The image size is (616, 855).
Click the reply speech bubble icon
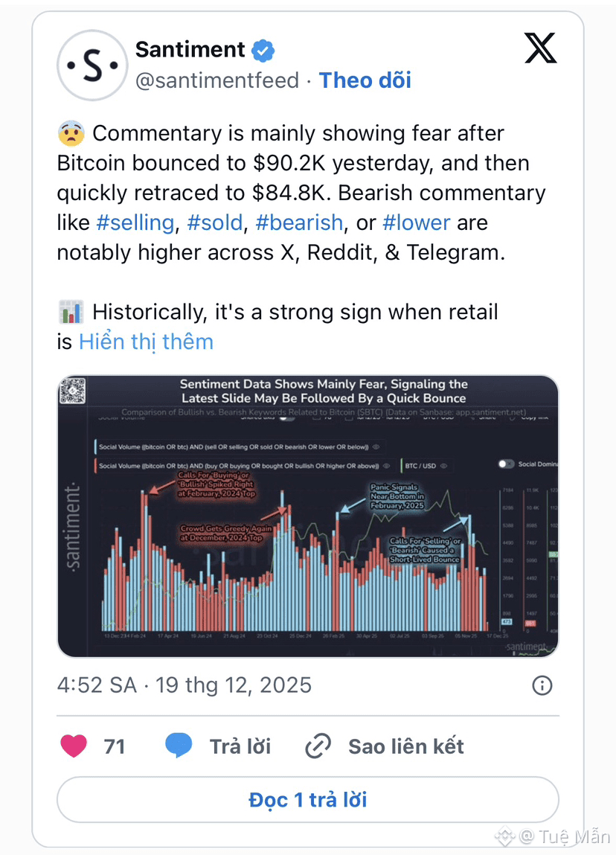click(179, 746)
